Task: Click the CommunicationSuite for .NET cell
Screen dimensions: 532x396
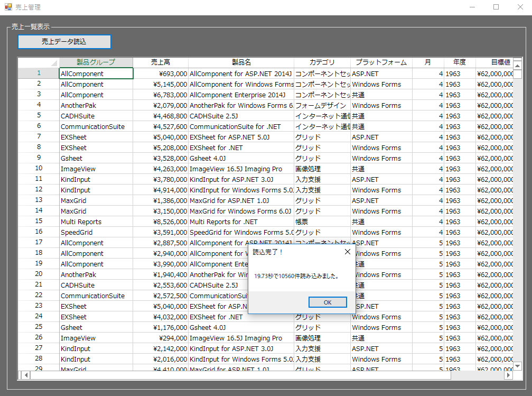Action: [241, 126]
